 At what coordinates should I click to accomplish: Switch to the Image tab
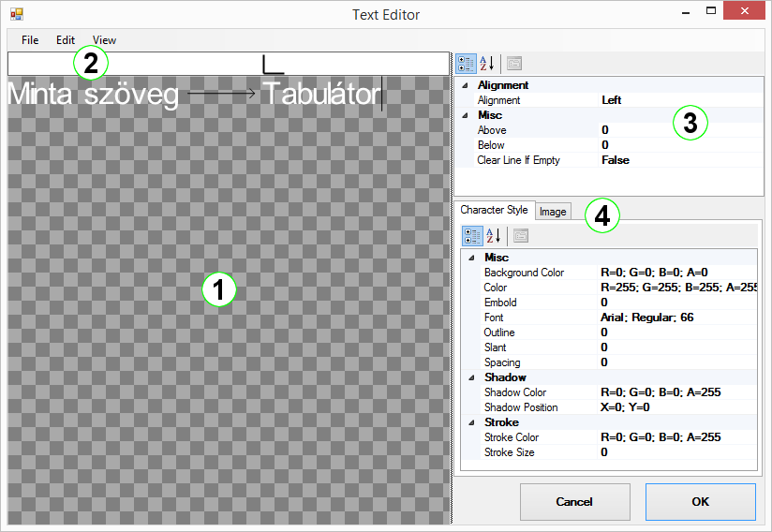click(553, 212)
